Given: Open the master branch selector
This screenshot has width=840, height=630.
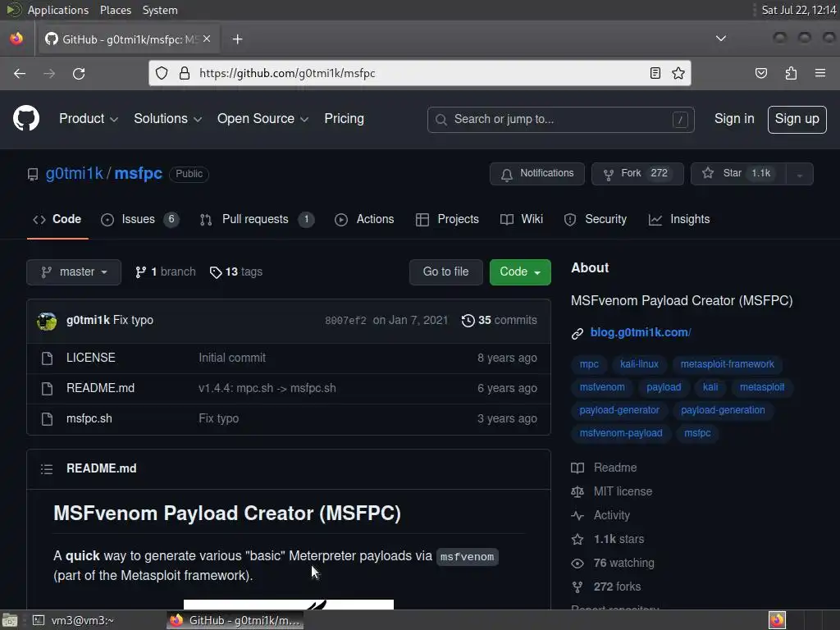Looking at the screenshot, I should (x=74, y=272).
